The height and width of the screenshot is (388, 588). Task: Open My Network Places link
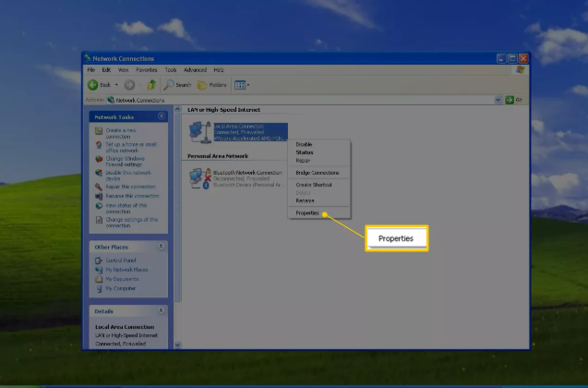tap(126, 270)
